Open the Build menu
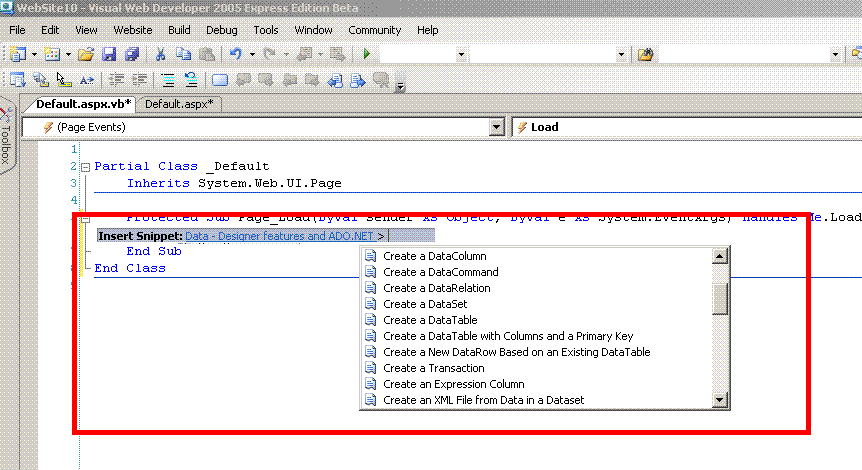The height and width of the screenshot is (470, 862). point(179,30)
